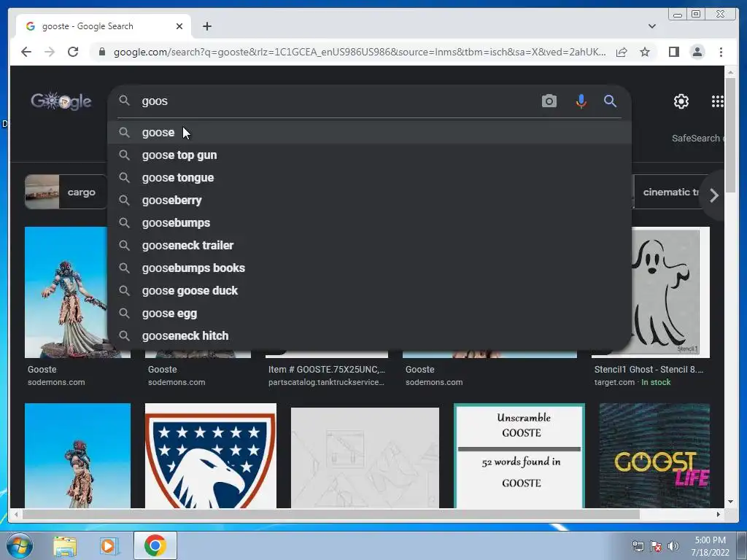
Task: Click the Google logo
Action: [61, 101]
